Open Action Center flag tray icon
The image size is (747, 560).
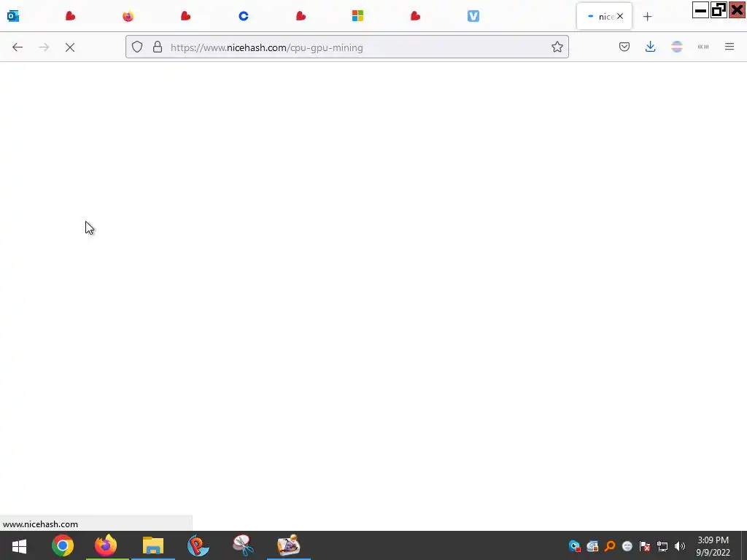click(645, 546)
